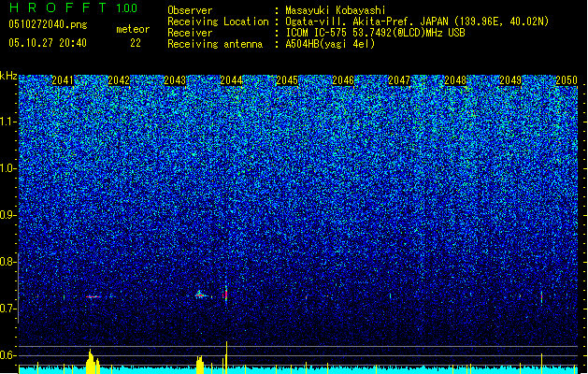
Task: Click the 2048 time marker
Action: pos(455,80)
